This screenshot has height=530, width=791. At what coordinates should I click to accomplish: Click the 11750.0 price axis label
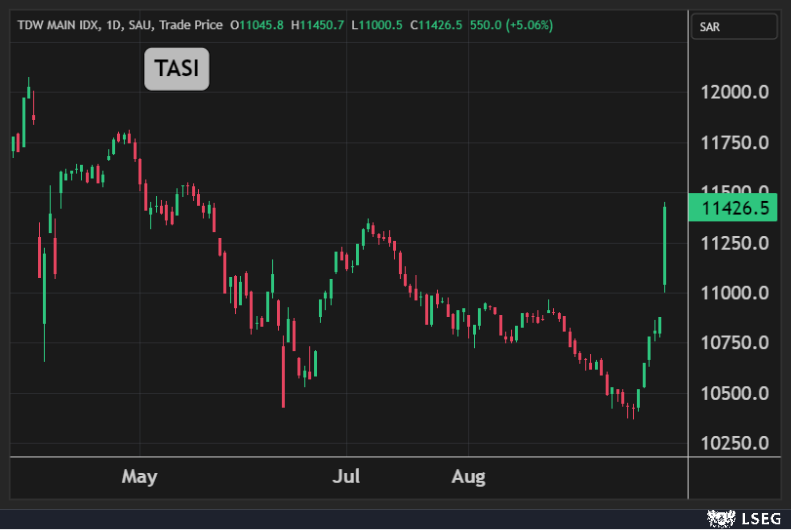click(735, 143)
